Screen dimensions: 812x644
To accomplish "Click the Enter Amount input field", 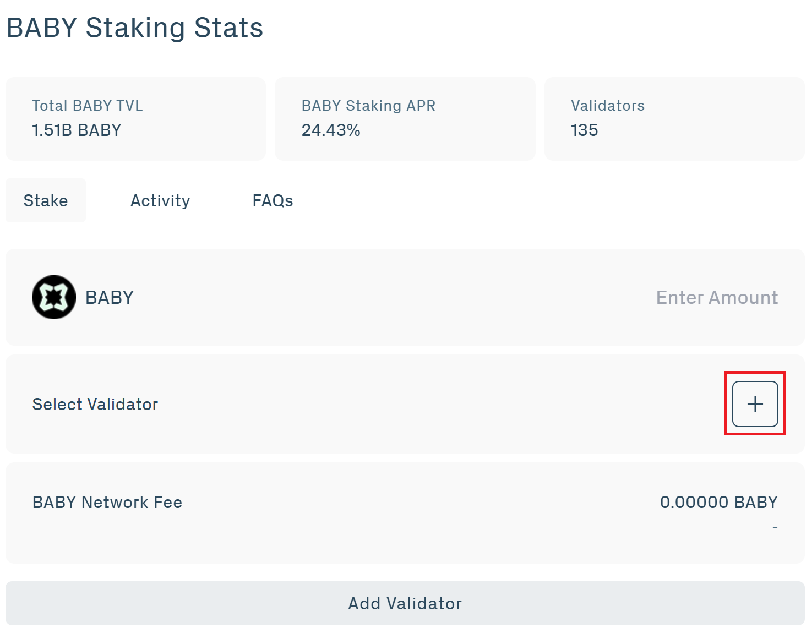I will (717, 297).
